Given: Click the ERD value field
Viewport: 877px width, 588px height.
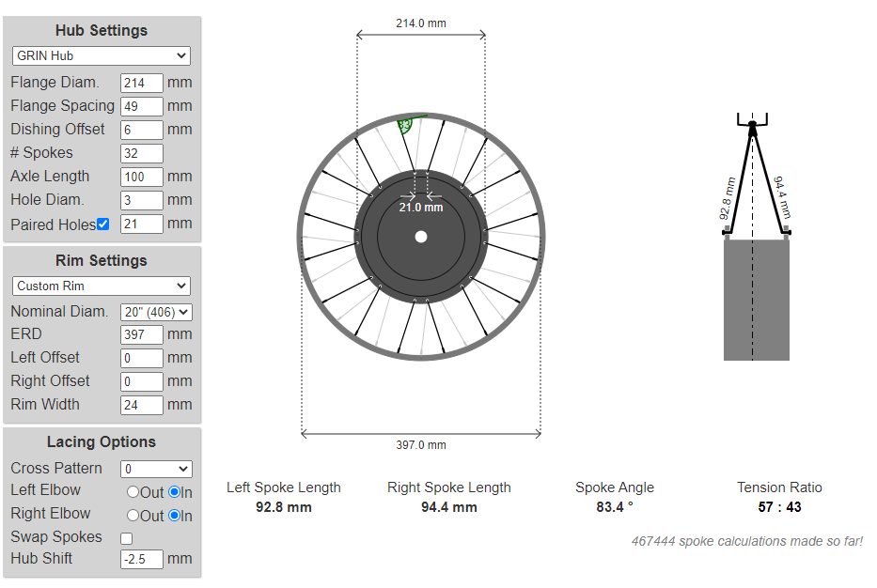Looking at the screenshot, I should tap(142, 334).
